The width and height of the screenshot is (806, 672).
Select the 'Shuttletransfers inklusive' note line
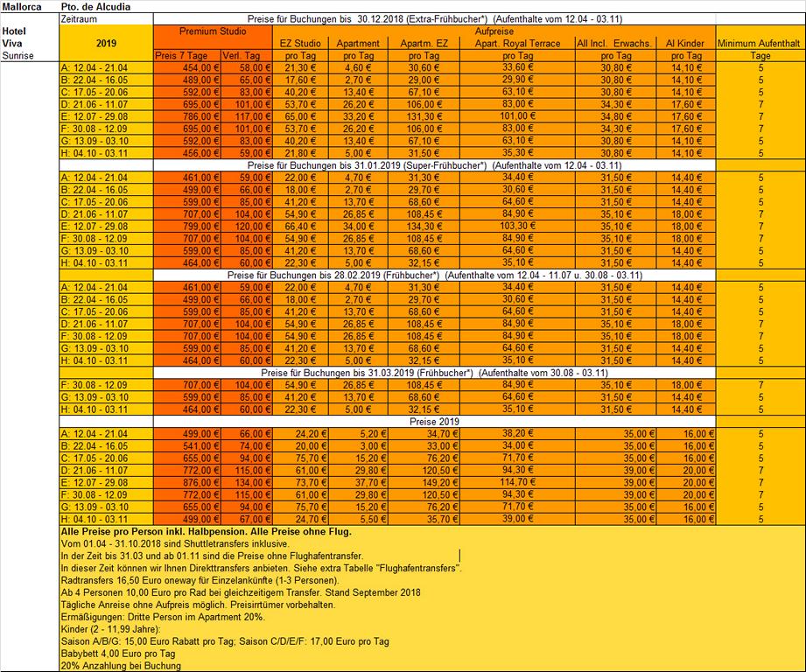click(x=175, y=543)
